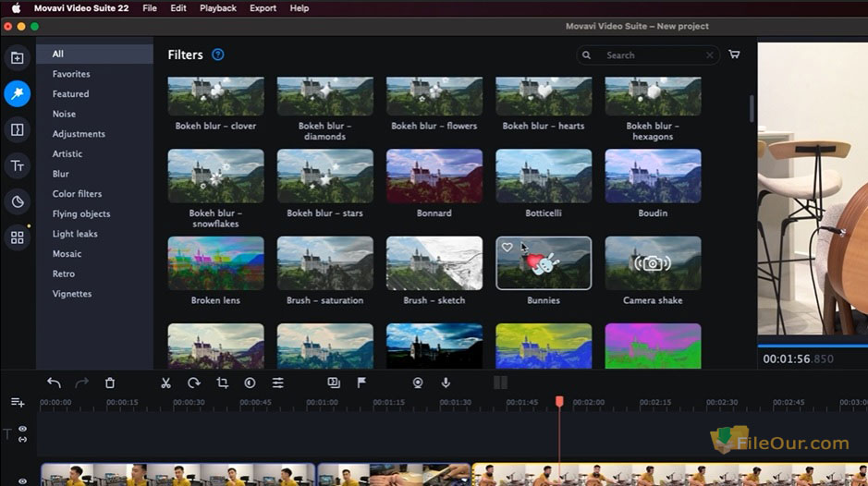Screen dimensions: 868x486
Task: Select the Featured category
Action: click(94, 93)
